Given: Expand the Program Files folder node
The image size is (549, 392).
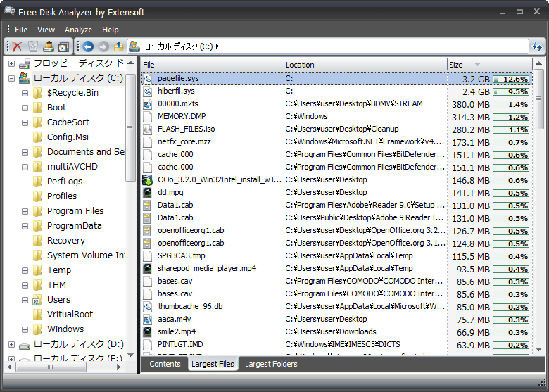Looking at the screenshot, I should (x=25, y=211).
